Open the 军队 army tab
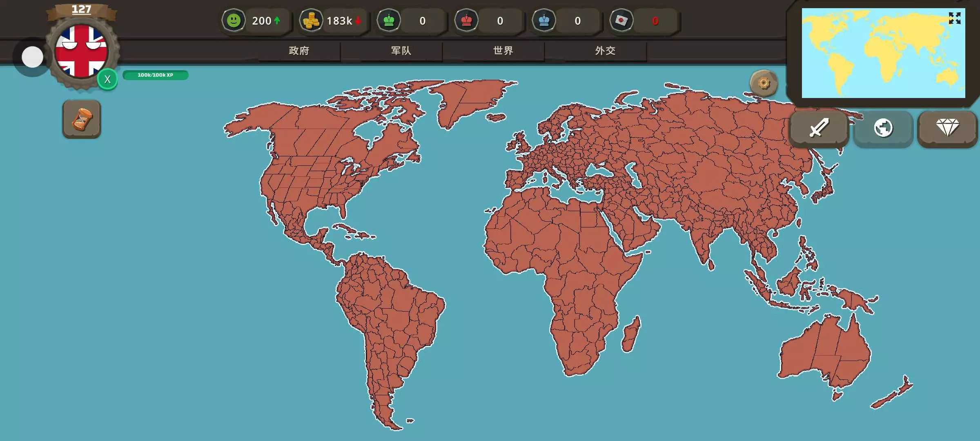 click(x=401, y=51)
